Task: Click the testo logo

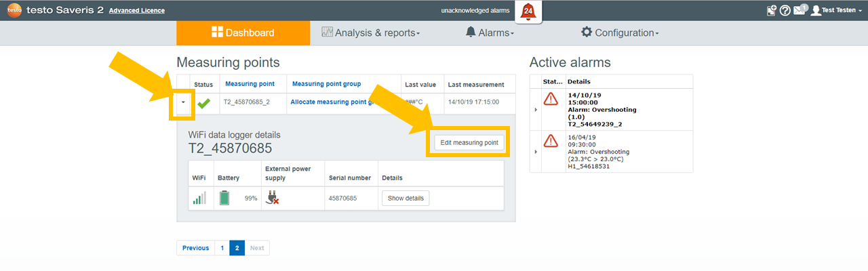Action: pyautogui.click(x=14, y=10)
